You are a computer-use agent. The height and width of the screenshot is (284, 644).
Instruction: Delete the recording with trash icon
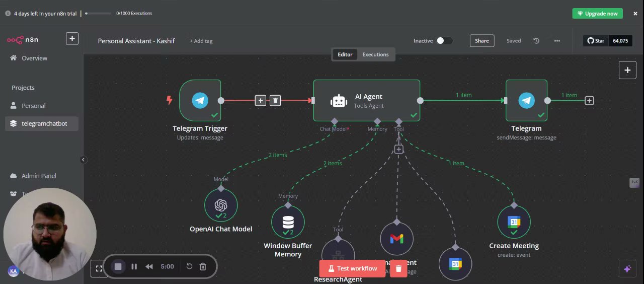point(203,266)
